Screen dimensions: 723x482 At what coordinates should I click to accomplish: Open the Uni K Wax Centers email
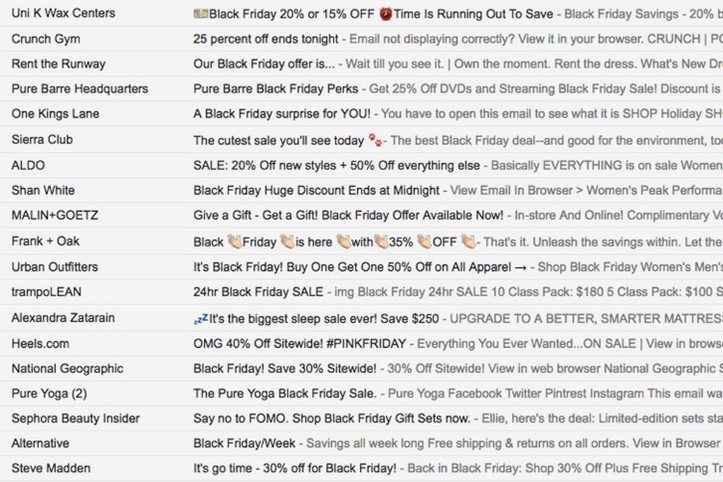pos(362,13)
